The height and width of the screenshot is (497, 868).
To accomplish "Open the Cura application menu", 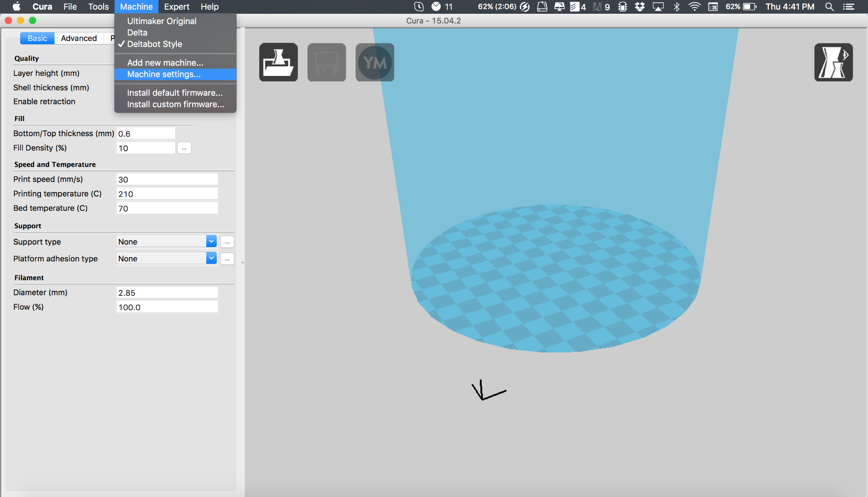I will point(42,6).
